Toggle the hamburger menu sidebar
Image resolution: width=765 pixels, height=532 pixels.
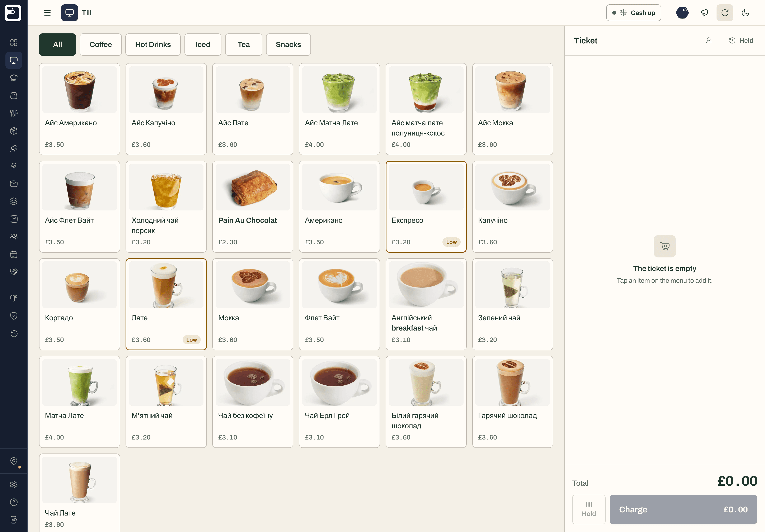[47, 13]
